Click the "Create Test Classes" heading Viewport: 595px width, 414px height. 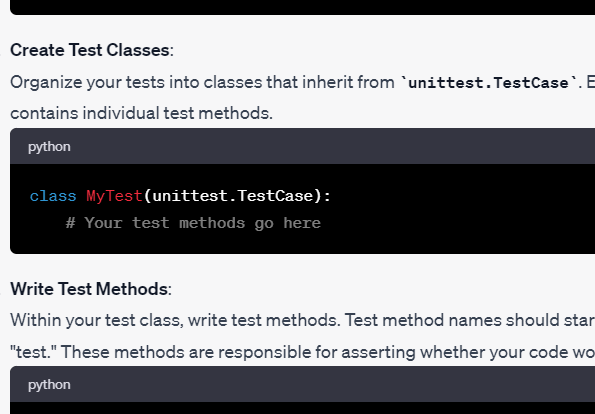90,50
